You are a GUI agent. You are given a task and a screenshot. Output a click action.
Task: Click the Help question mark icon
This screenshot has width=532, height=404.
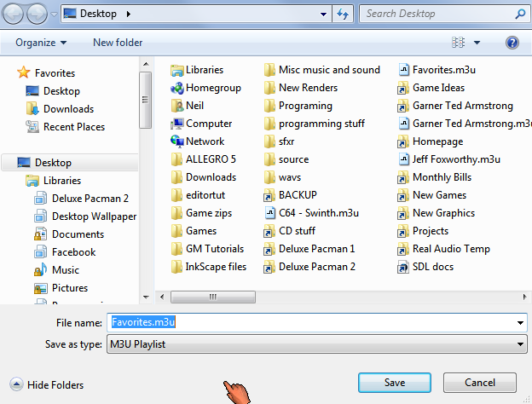pos(512,43)
